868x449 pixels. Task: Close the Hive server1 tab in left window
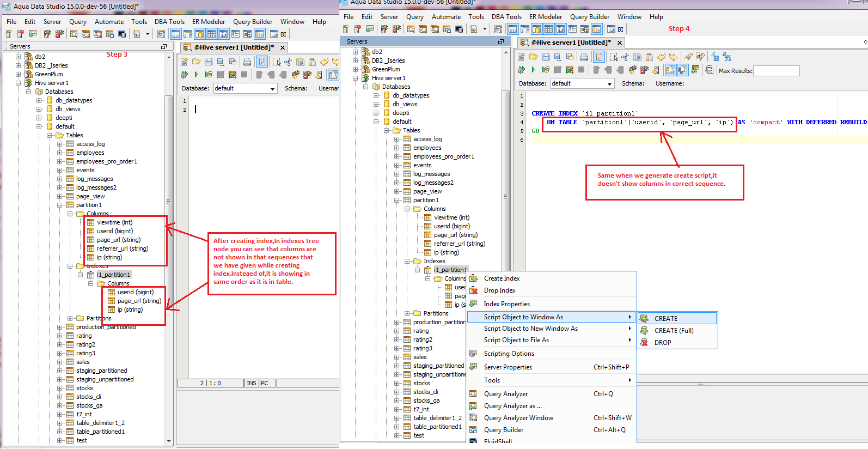pyautogui.click(x=283, y=48)
